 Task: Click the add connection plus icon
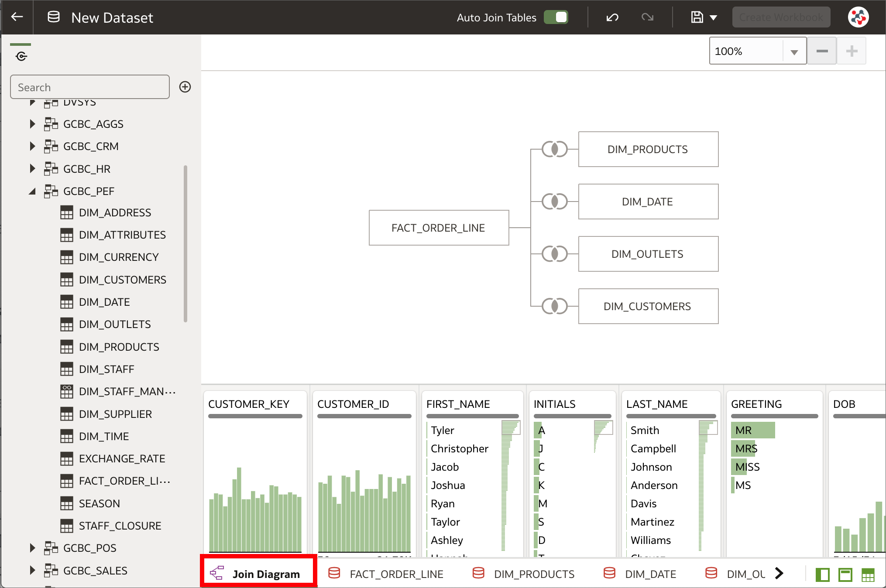point(185,87)
